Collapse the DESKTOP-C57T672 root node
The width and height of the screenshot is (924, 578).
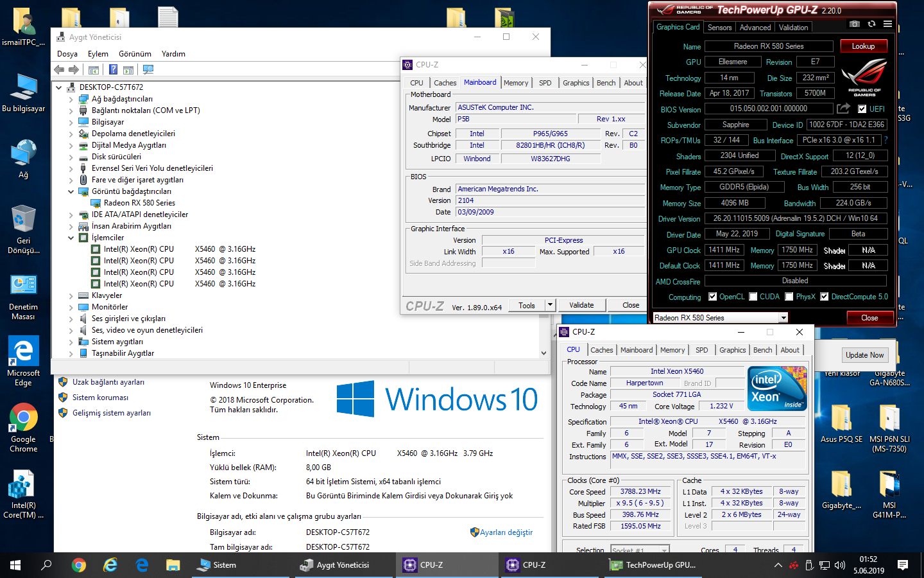(x=58, y=87)
